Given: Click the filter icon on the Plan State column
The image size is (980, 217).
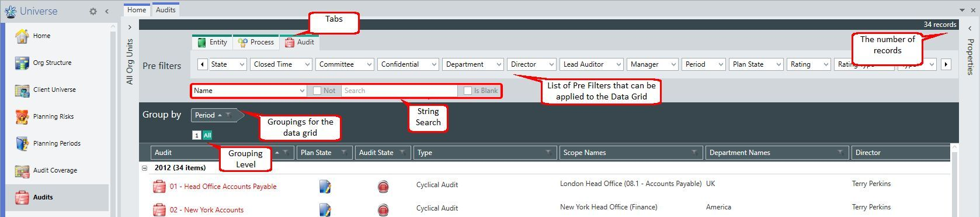Looking at the screenshot, I should coord(344,153).
